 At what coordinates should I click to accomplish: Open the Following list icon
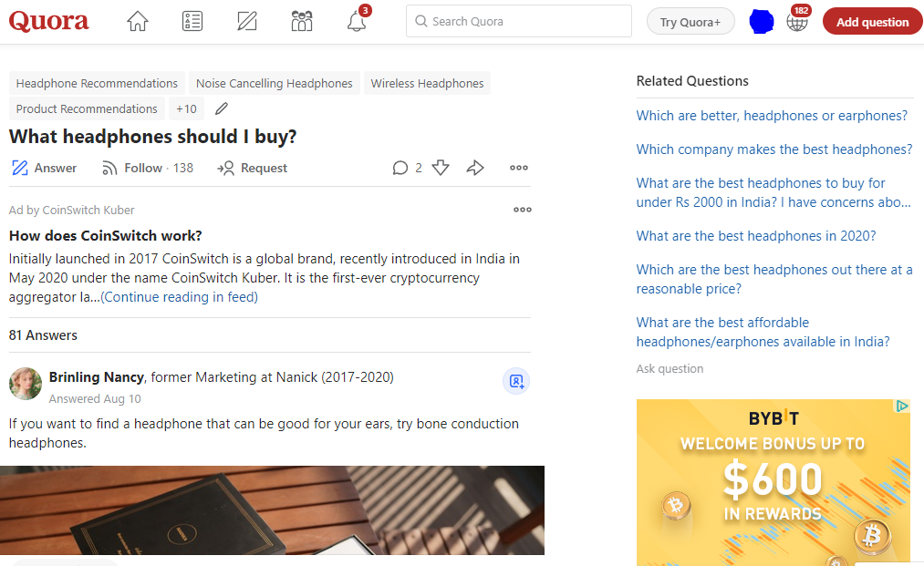pyautogui.click(x=192, y=21)
